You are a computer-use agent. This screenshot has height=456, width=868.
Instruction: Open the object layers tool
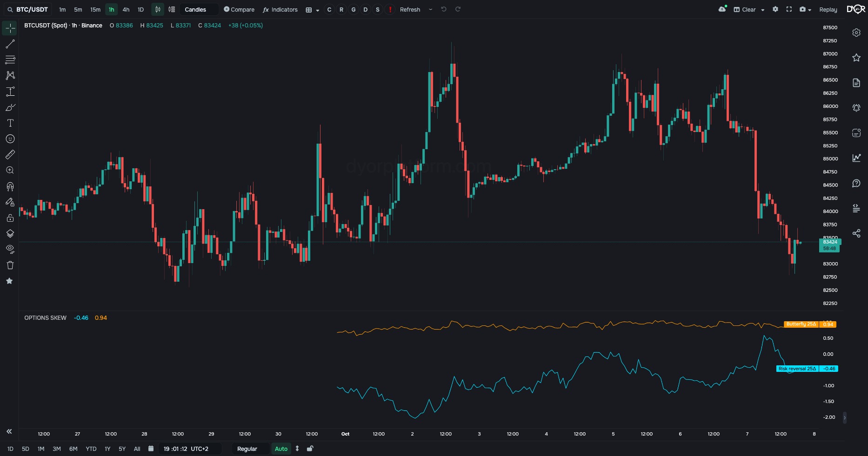tap(10, 234)
